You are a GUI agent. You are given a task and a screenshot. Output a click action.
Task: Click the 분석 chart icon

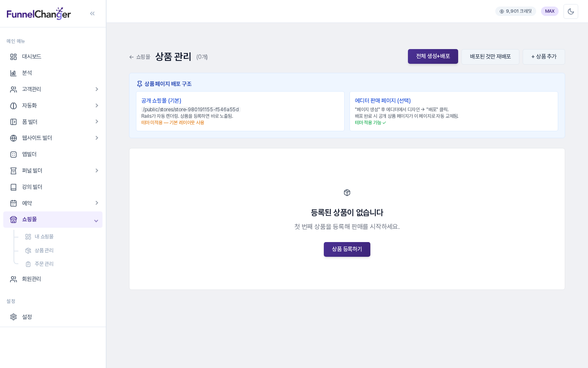tap(13, 73)
